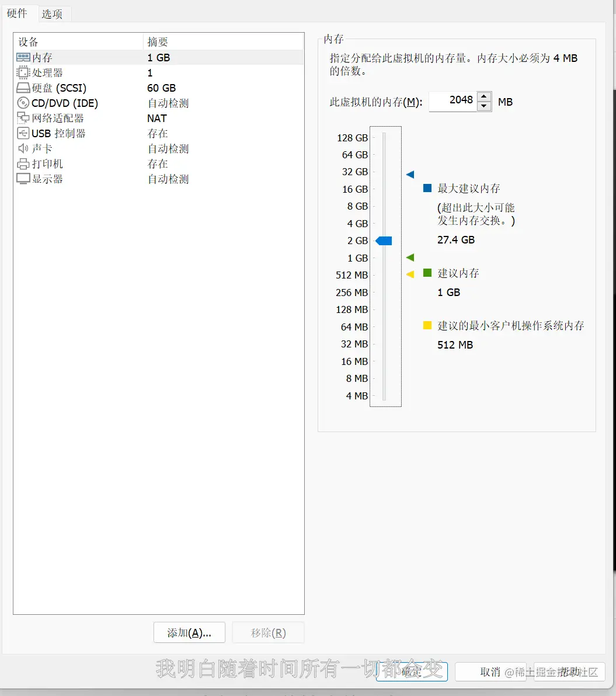The width and height of the screenshot is (616, 696).
Task: Click the 处理器 summary value 1
Action: coord(150,73)
